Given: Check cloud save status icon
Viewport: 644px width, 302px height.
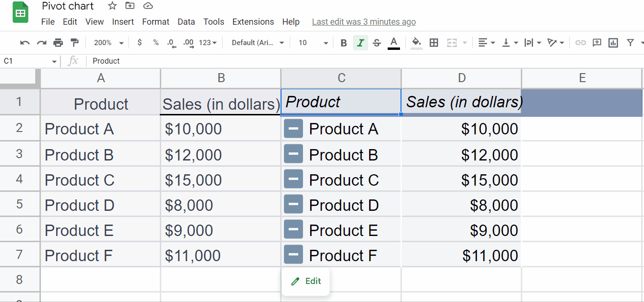Looking at the screenshot, I should click(x=148, y=6).
